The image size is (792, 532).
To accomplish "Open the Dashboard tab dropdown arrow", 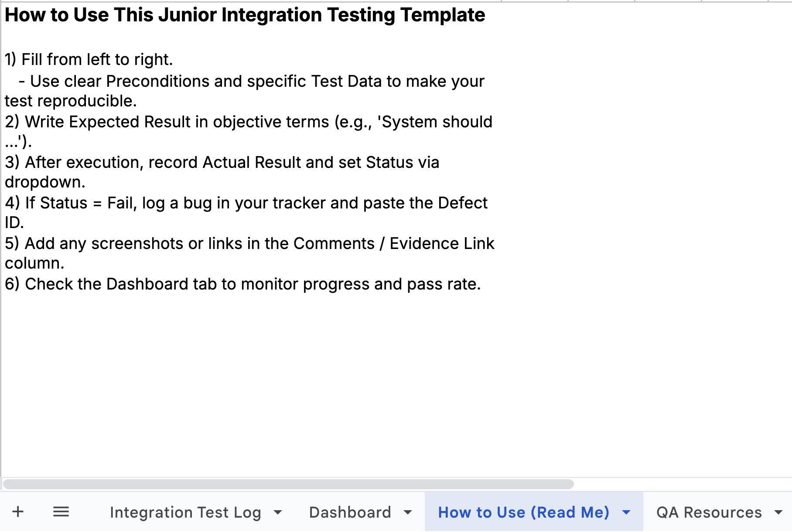I will (408, 512).
